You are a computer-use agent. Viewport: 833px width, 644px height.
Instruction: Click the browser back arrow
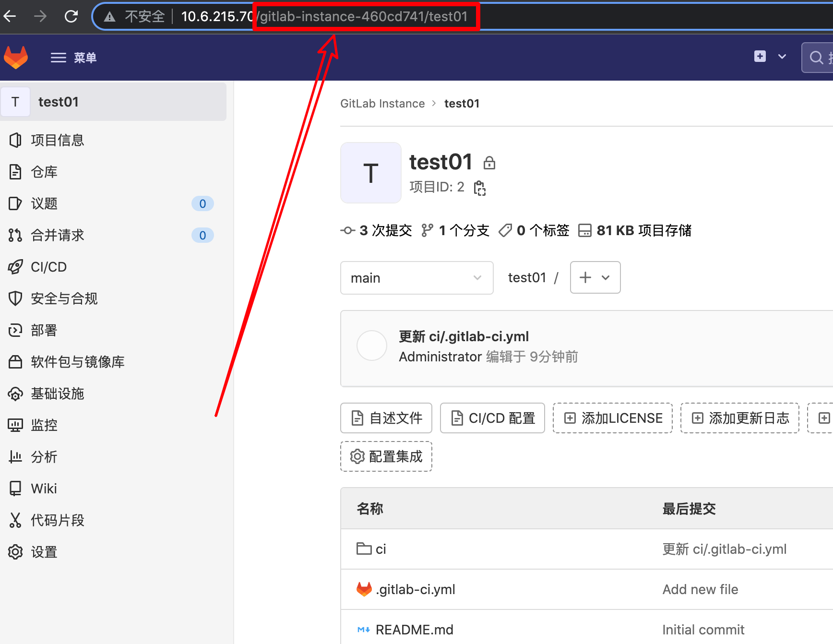(10, 17)
